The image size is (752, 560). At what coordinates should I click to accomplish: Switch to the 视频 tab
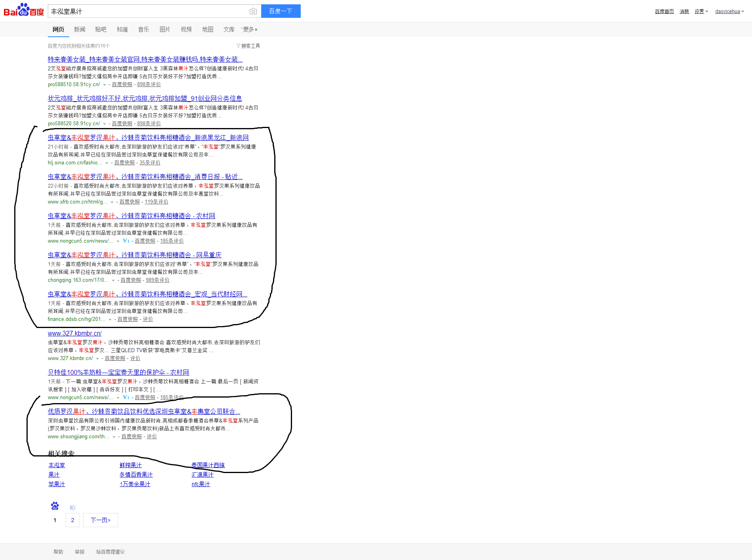click(x=187, y=29)
